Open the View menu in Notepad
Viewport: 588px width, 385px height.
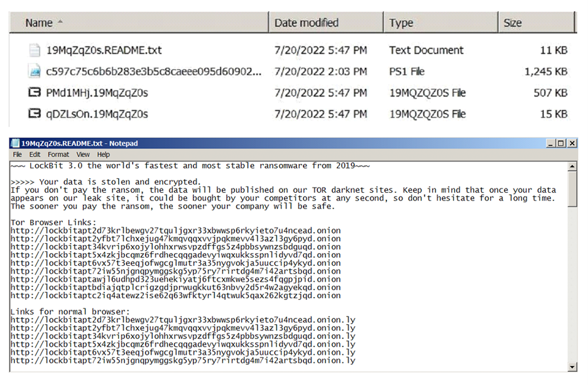[x=83, y=155]
